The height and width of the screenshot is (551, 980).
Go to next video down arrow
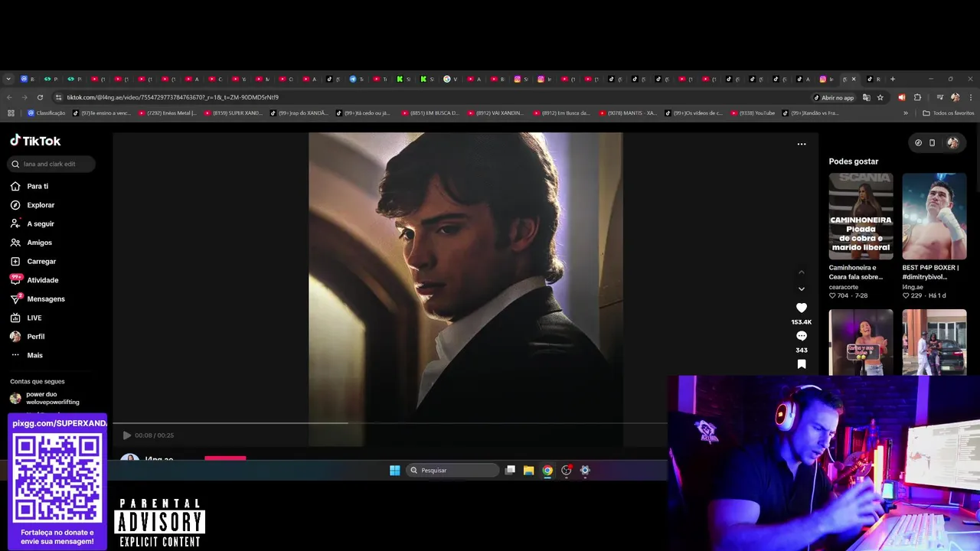[x=802, y=289]
